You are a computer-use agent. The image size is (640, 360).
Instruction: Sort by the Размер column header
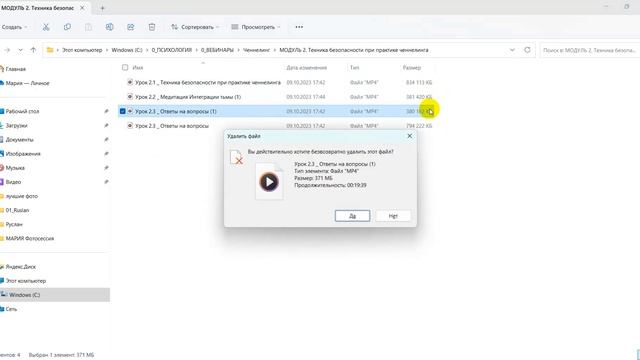(411, 67)
